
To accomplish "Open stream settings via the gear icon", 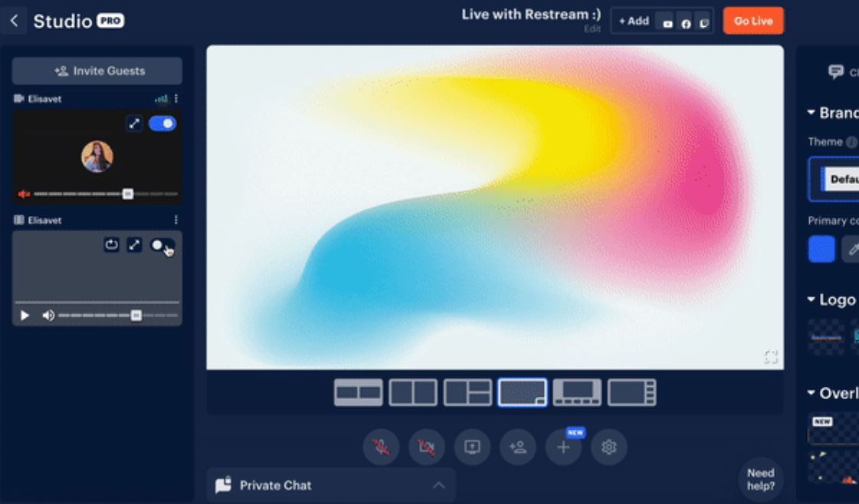I will tap(608, 447).
